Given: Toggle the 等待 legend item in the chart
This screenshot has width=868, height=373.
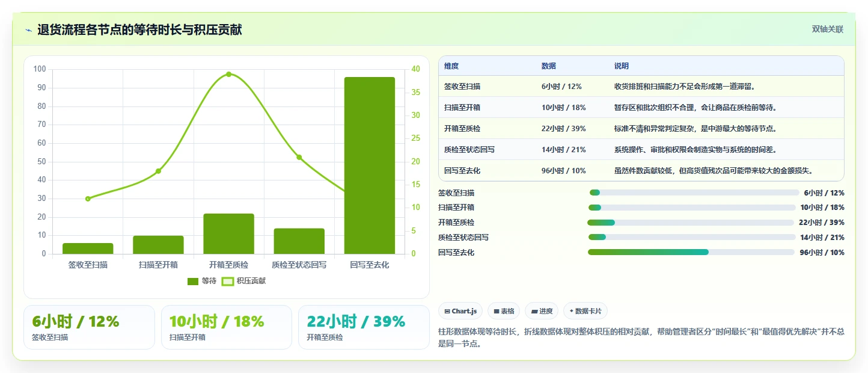Looking at the screenshot, I should point(202,281).
